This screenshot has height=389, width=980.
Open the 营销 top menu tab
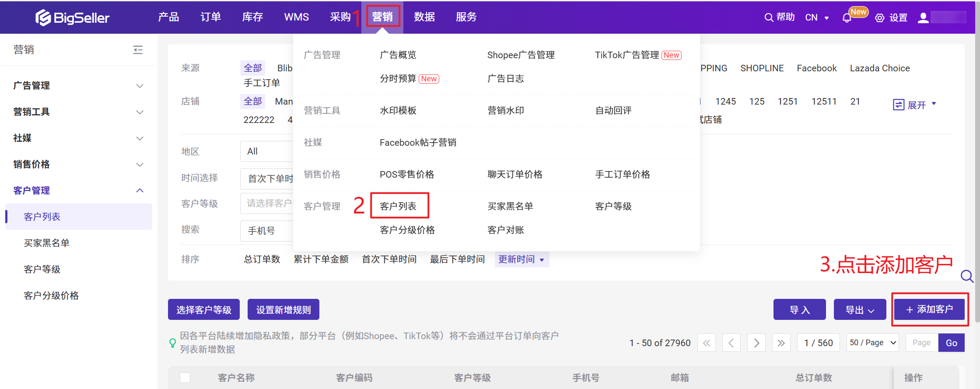(x=382, y=17)
